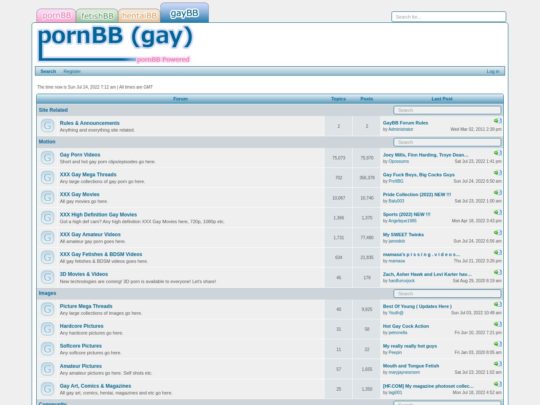
Task: Open latest post icon in Hardcore Pictures row
Action: tap(498, 324)
